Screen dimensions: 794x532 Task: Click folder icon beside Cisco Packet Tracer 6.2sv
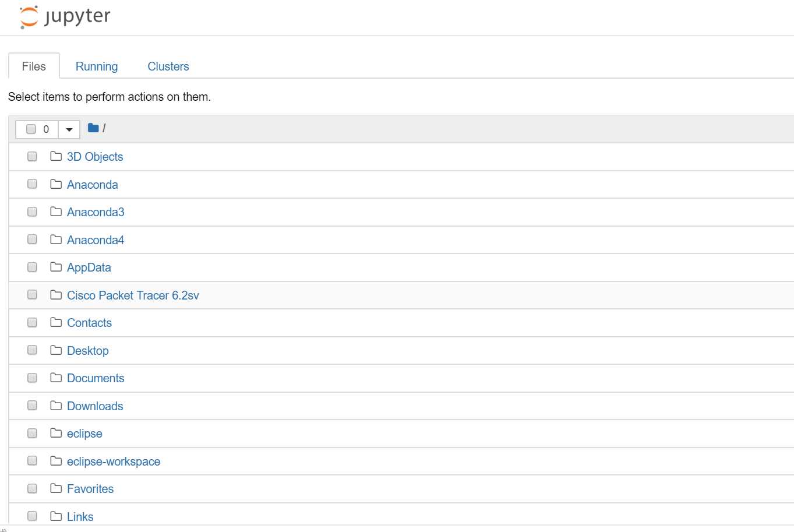tap(56, 295)
